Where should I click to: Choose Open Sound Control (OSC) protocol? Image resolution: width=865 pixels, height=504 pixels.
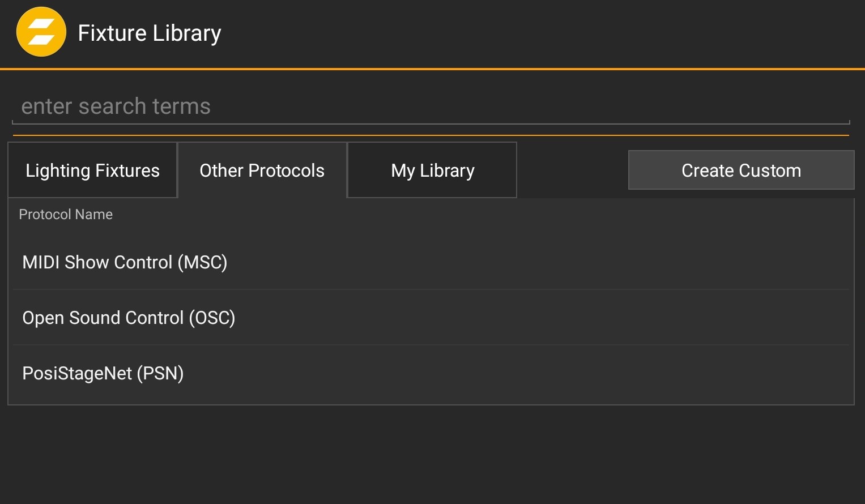(129, 318)
